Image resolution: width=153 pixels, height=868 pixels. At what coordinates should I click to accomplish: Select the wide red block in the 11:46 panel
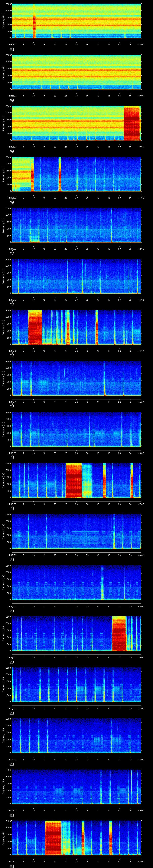74,481
